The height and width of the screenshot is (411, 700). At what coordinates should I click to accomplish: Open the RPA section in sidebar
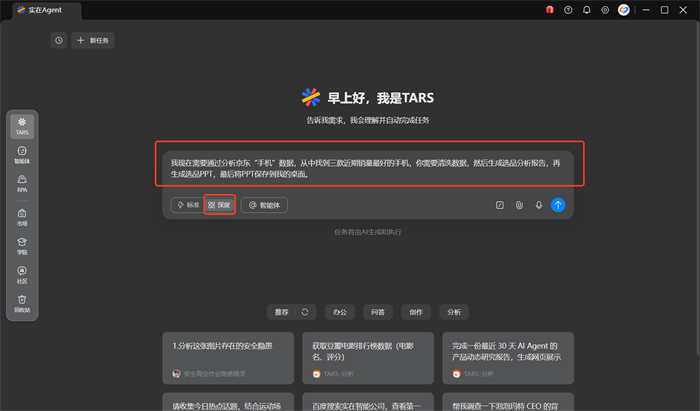[x=22, y=182]
